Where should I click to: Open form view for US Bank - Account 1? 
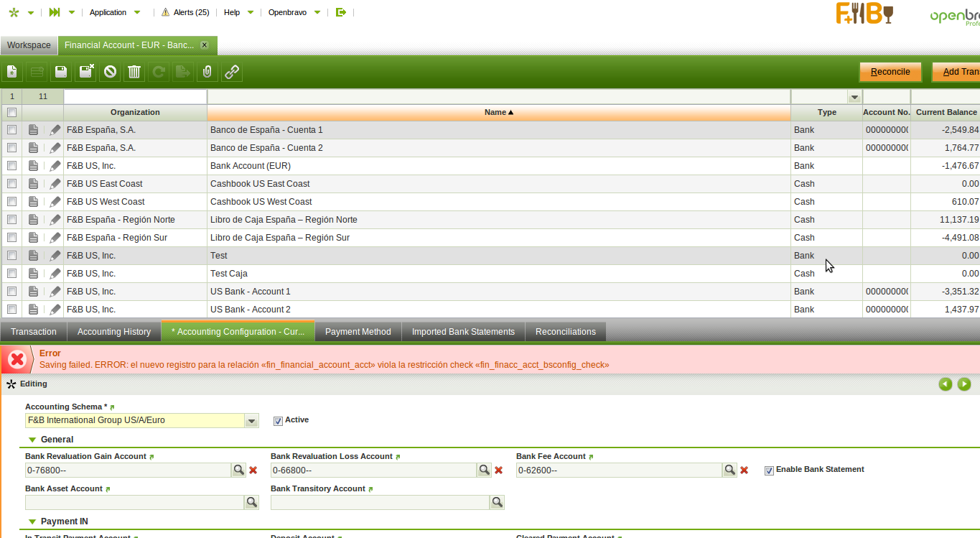click(x=33, y=292)
